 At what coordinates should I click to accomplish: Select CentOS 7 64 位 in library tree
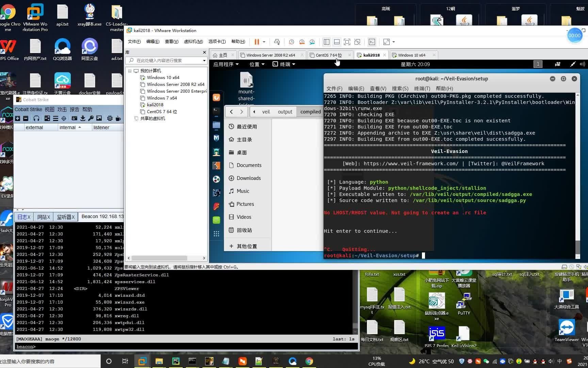coord(162,112)
